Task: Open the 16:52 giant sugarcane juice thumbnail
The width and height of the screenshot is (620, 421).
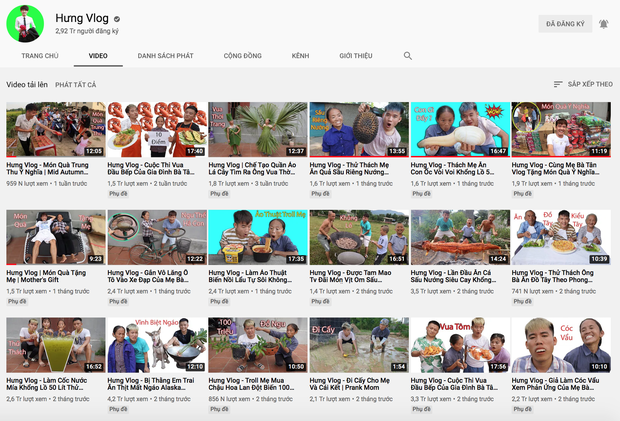Action: click(x=55, y=345)
